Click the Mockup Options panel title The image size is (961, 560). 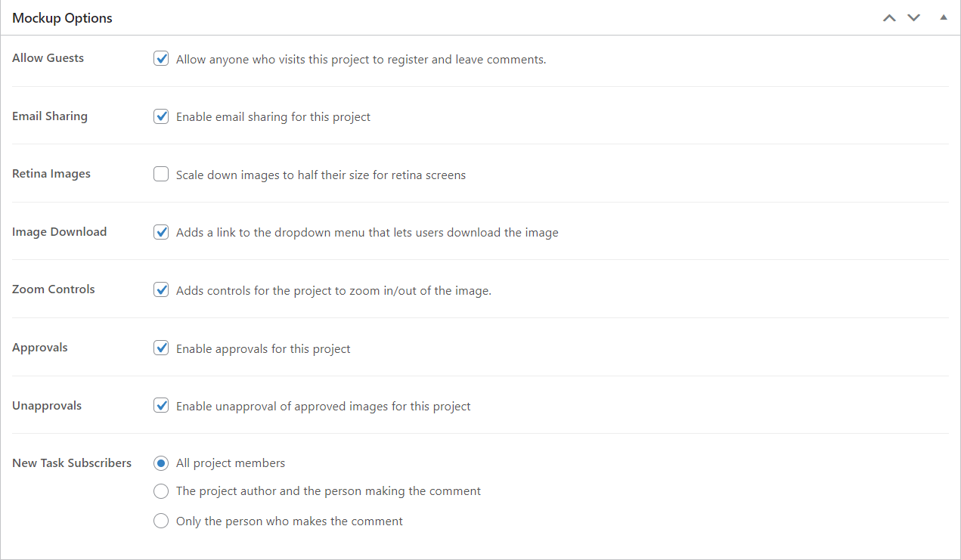(62, 18)
